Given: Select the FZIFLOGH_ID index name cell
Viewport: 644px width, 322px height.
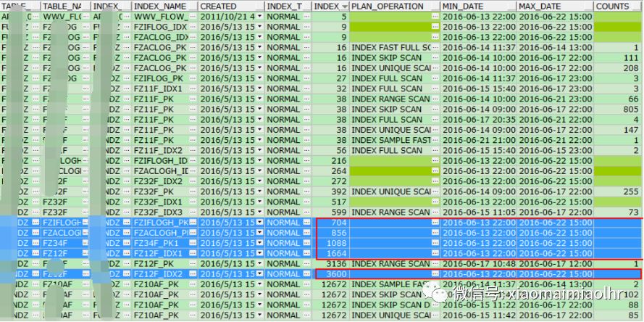Looking at the screenshot, I should tap(164, 160).
